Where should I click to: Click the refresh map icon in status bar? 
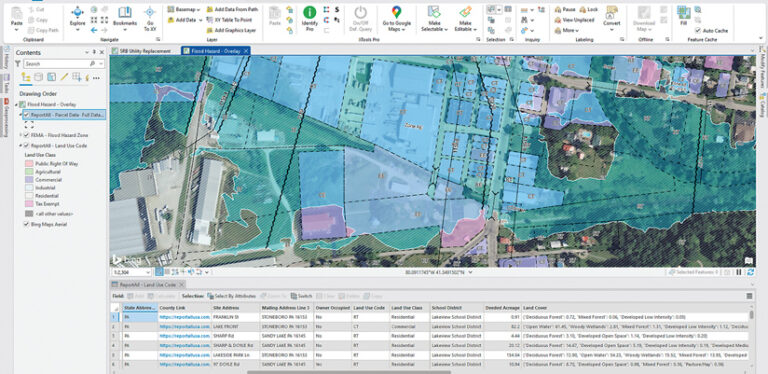coord(750,272)
